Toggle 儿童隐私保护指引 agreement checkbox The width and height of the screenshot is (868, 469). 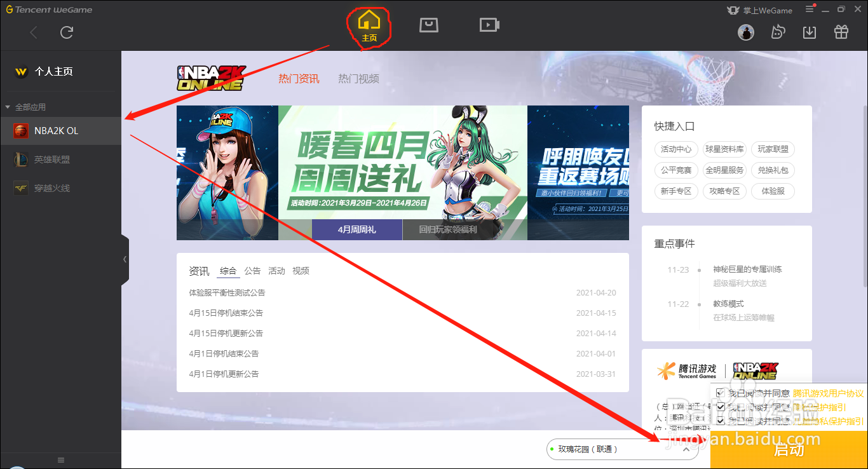pyautogui.click(x=720, y=421)
